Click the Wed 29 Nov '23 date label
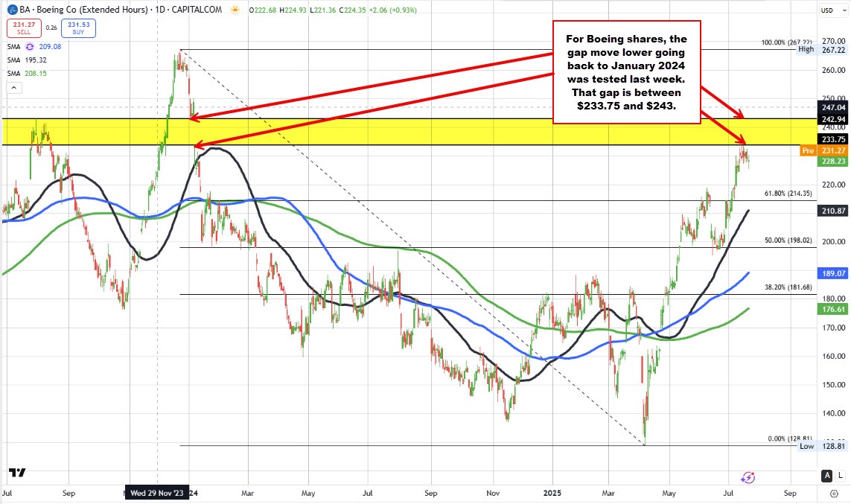851x504 pixels. coord(157,493)
